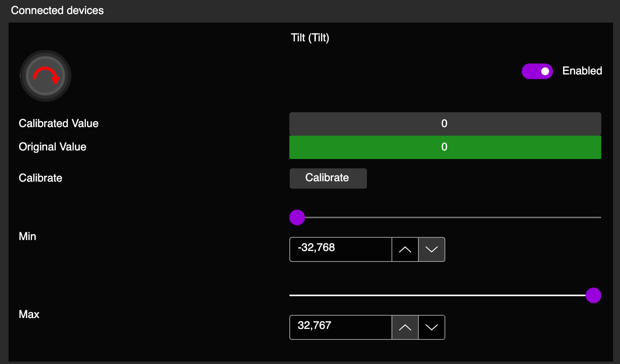The width and height of the screenshot is (620, 364).
Task: Click the Tilt (Tilt) device title
Action: (x=310, y=38)
